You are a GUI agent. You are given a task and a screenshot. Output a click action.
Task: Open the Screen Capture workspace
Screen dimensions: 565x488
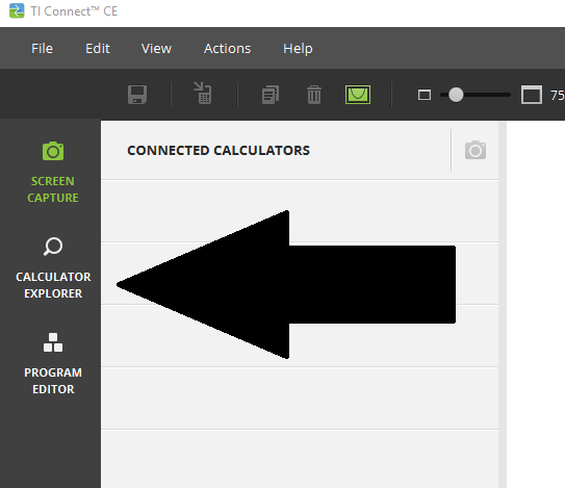pos(53,172)
